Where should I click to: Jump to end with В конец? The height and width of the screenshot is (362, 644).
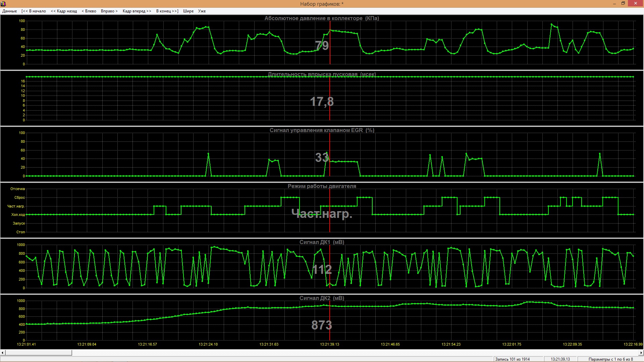(x=167, y=11)
